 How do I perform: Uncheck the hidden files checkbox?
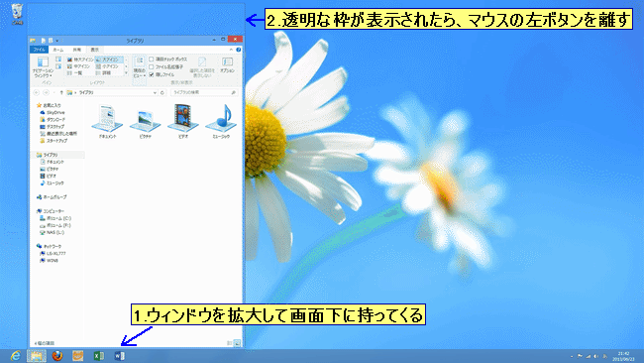pos(152,74)
